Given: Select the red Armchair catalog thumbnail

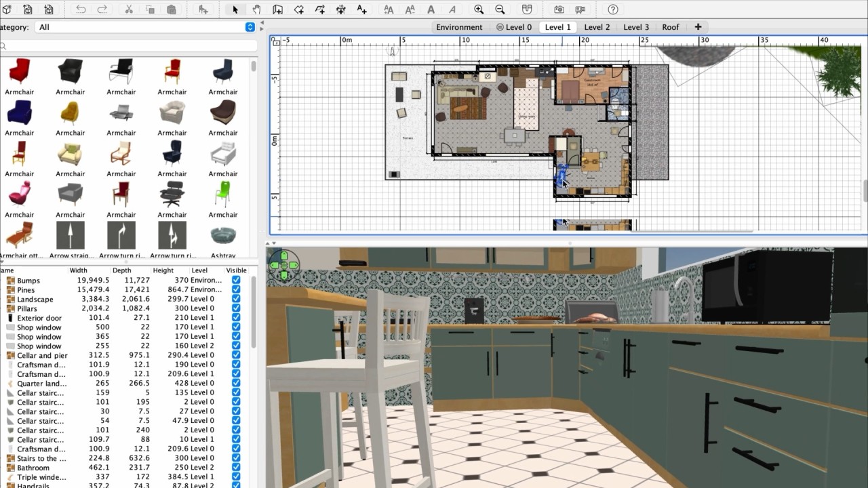Looking at the screenshot, I should (20, 71).
